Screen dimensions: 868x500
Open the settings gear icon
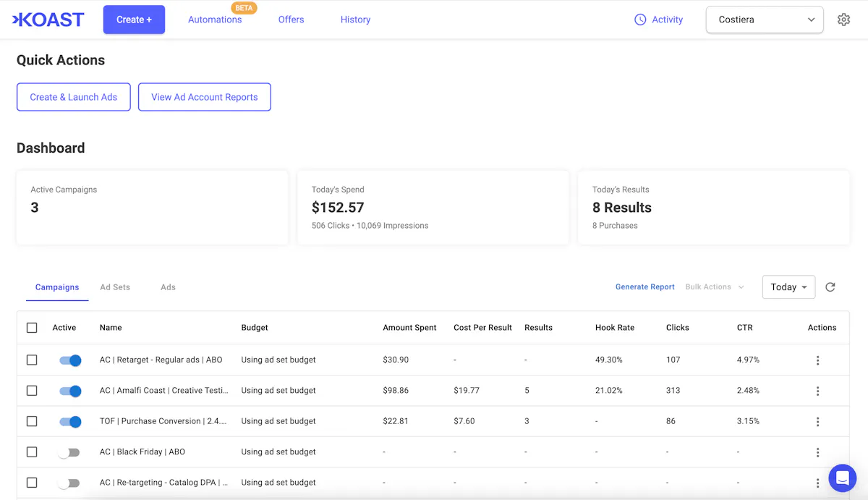pos(843,20)
